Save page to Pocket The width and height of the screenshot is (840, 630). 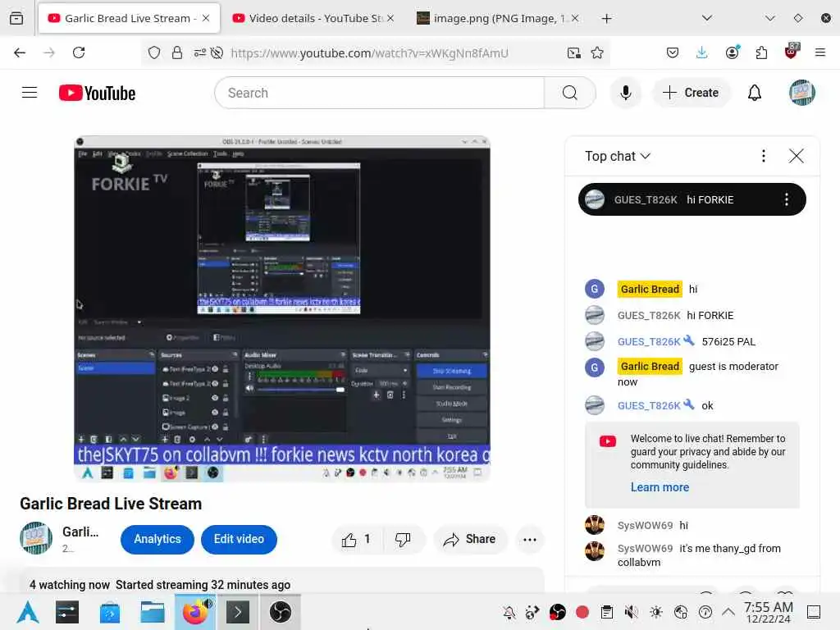coord(673,52)
